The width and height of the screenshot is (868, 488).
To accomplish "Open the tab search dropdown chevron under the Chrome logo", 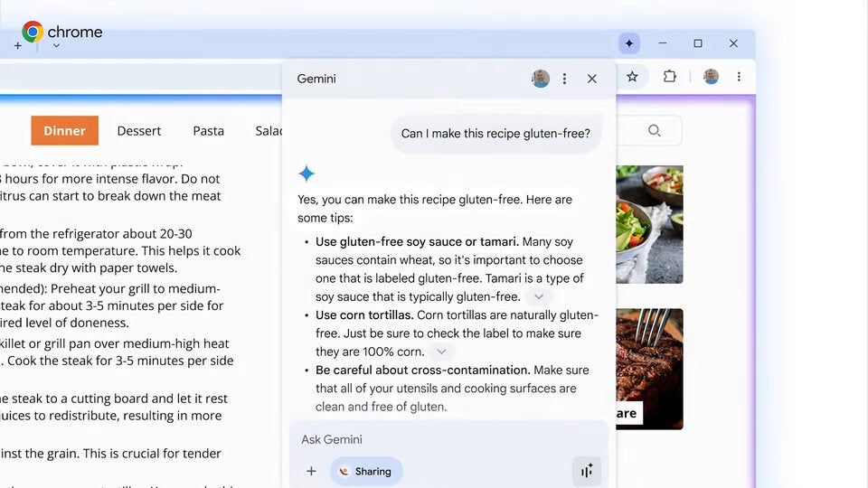I will (x=56, y=46).
